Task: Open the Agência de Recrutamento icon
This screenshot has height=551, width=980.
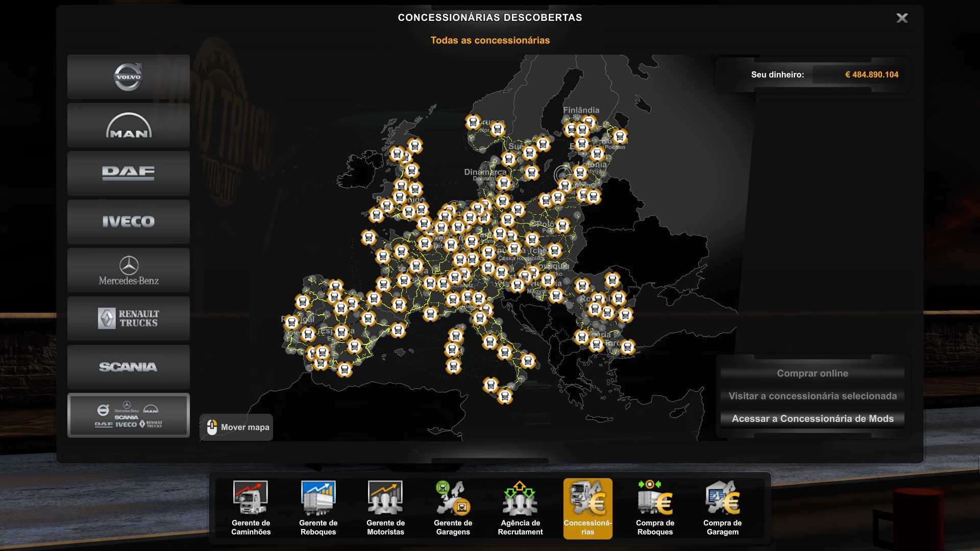Action: coord(520,508)
